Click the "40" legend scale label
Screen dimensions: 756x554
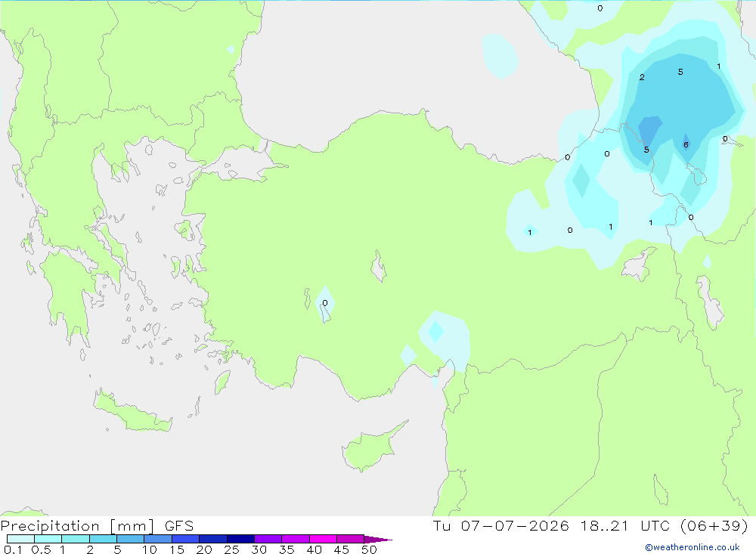(314, 549)
